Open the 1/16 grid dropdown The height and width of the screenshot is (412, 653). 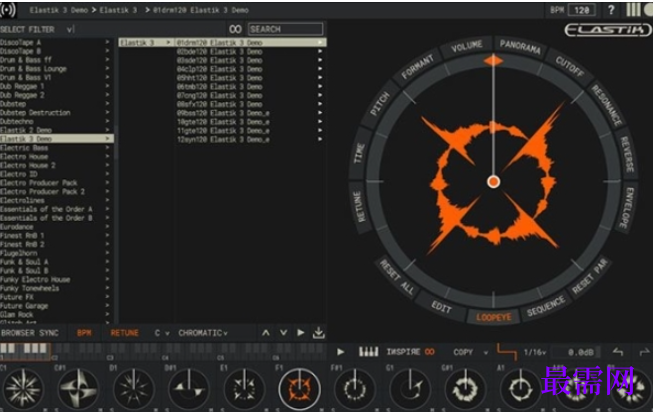point(534,352)
